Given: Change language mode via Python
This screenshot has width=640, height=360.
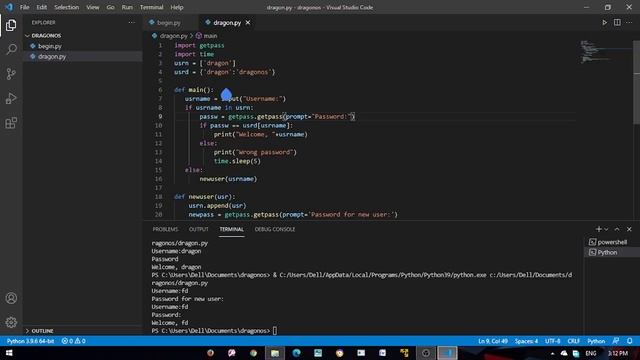Looking at the screenshot, I should (x=596, y=341).
